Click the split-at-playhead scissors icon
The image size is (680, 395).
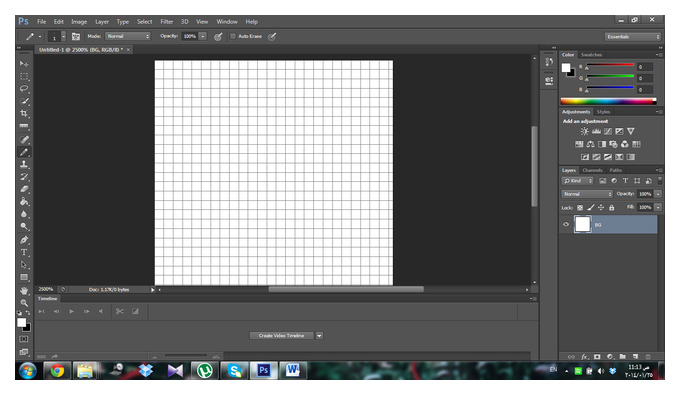pyautogui.click(x=120, y=311)
